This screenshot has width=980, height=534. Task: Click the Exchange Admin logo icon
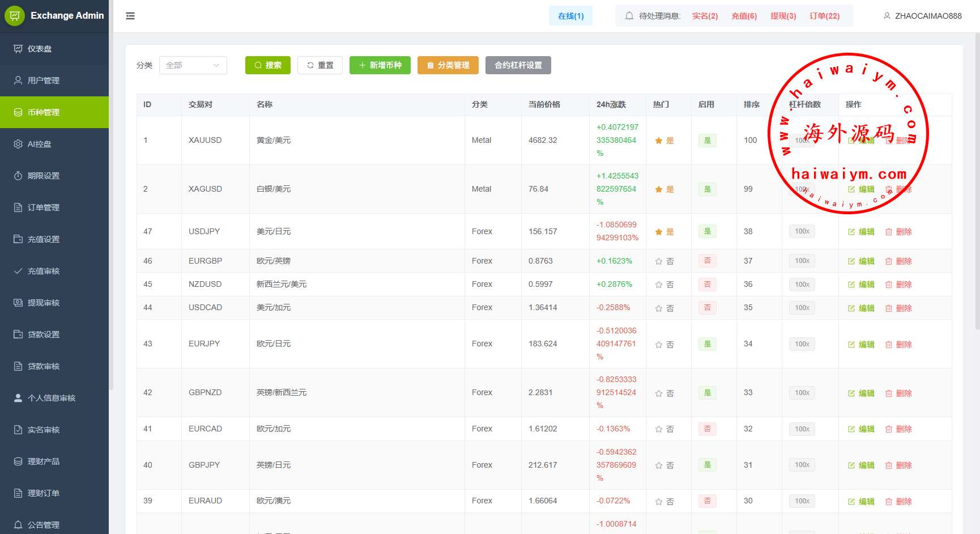click(x=15, y=16)
